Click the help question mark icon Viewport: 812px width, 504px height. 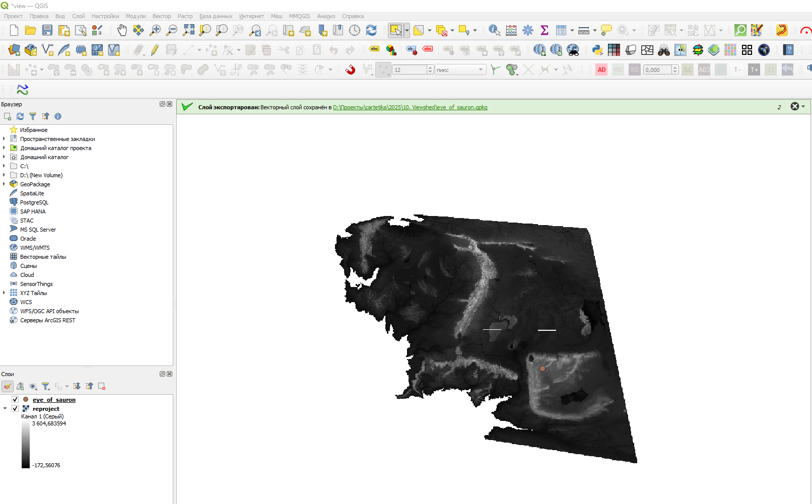point(789,50)
